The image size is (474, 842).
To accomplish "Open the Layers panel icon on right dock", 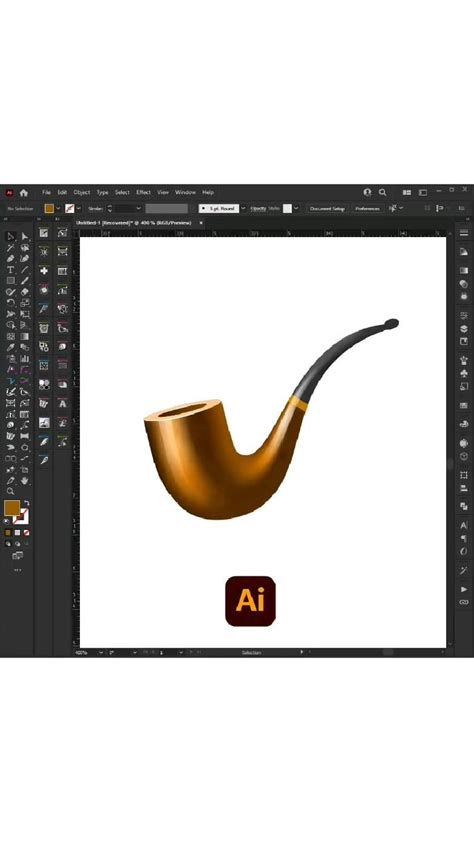I will point(464,329).
